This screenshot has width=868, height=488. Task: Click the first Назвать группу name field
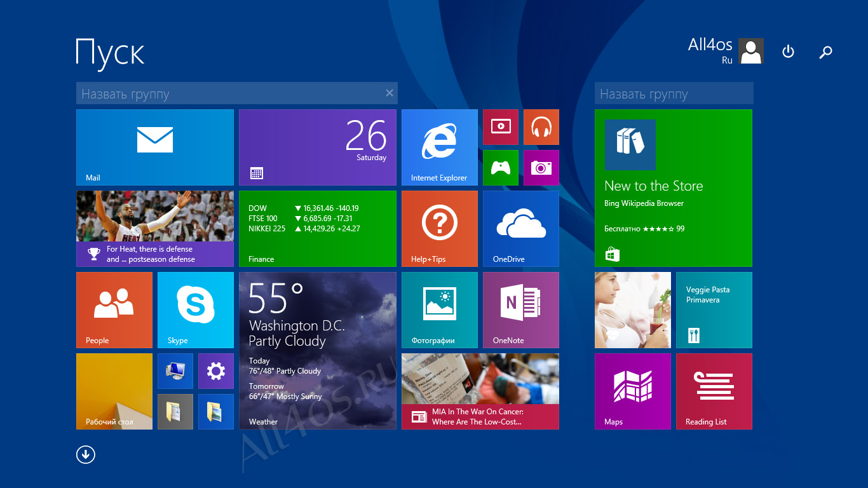(x=237, y=93)
